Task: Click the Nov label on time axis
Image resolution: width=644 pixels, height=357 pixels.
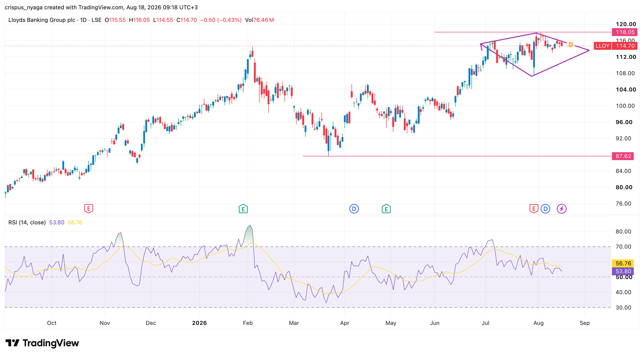Action: [105, 323]
